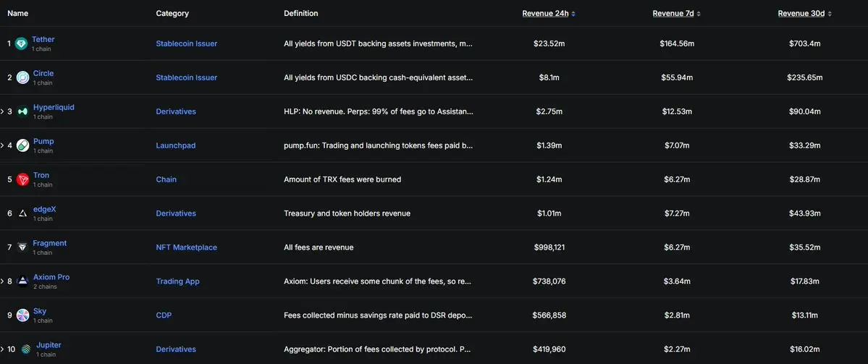Click the Hyperliquid logo icon
868x364 pixels.
pos(22,111)
